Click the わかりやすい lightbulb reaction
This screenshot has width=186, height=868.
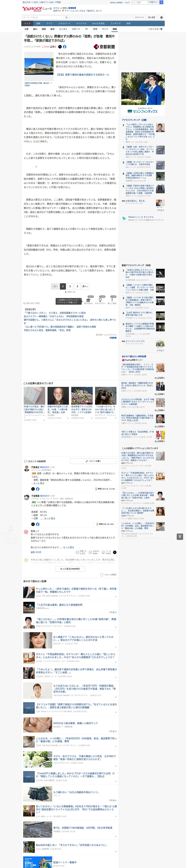[x=100, y=300]
